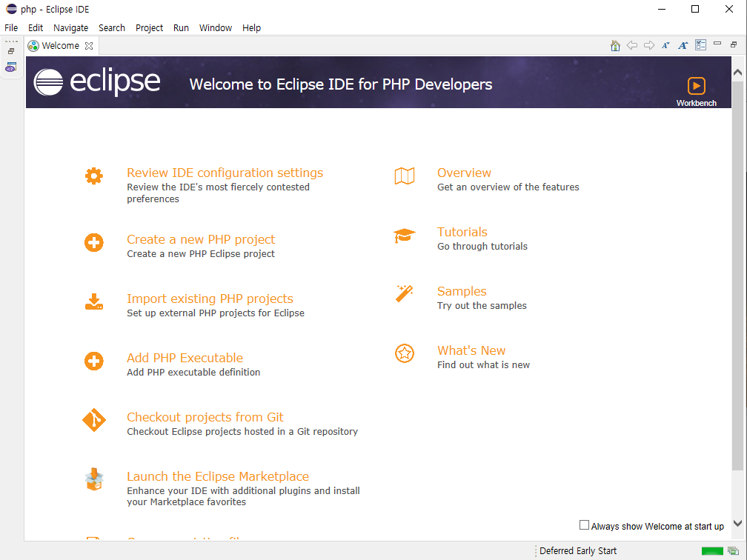Open the Search menu

111,27
